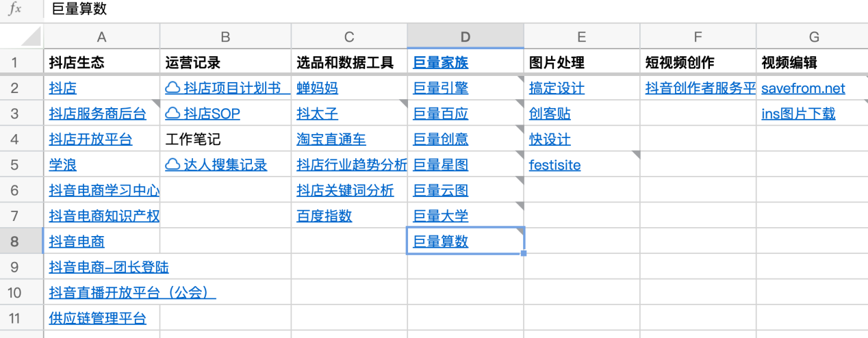Open 抖音创作者服务平台 link

pyautogui.click(x=700, y=88)
